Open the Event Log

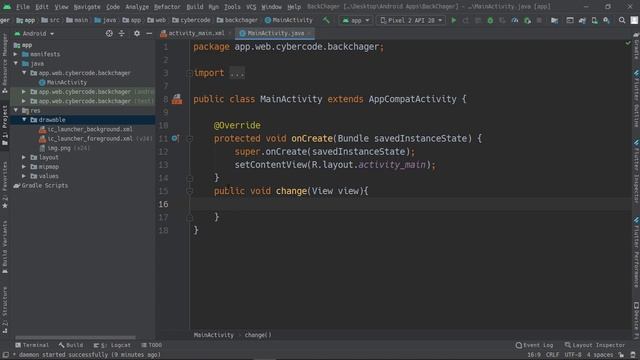coord(534,345)
